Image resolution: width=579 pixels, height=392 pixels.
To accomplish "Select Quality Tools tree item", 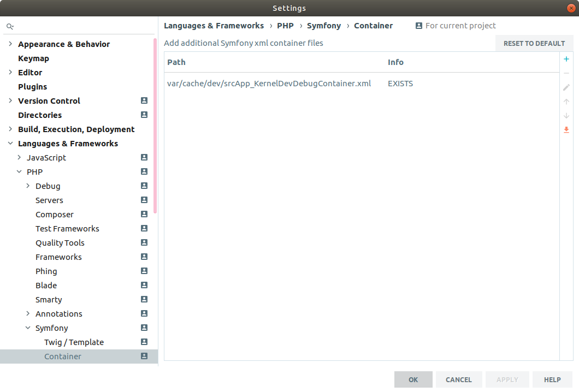I will click(x=60, y=243).
